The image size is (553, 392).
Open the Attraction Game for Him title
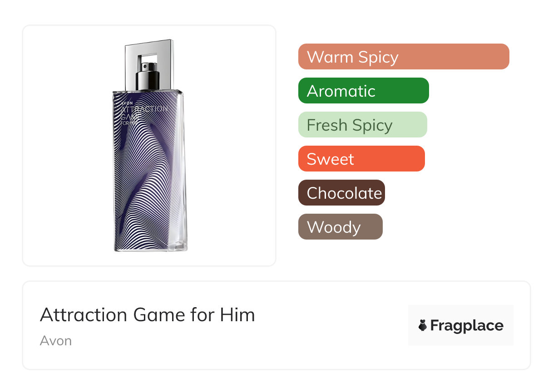147,315
